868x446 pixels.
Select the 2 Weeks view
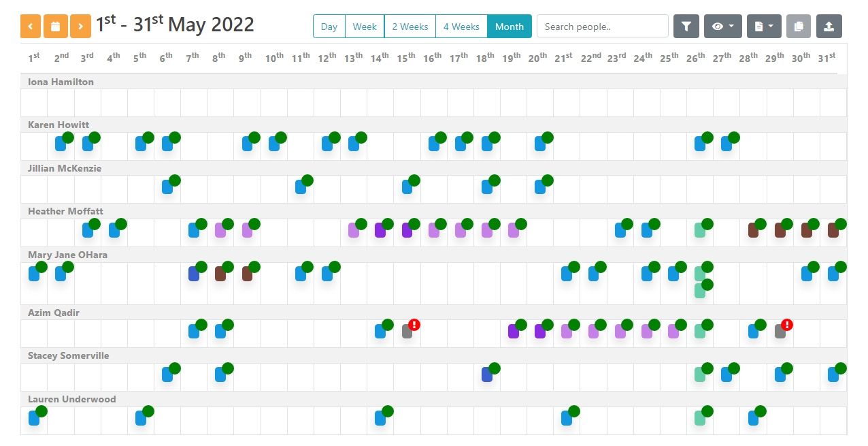click(410, 27)
